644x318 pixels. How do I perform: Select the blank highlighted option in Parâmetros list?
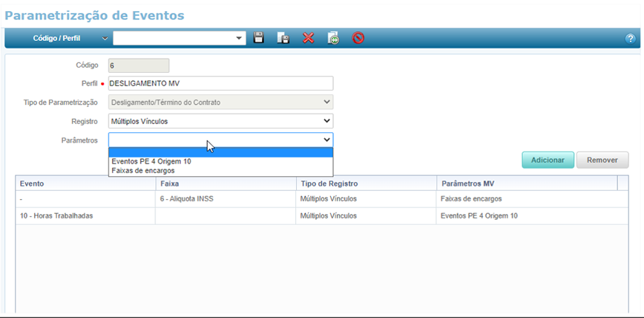(220, 152)
